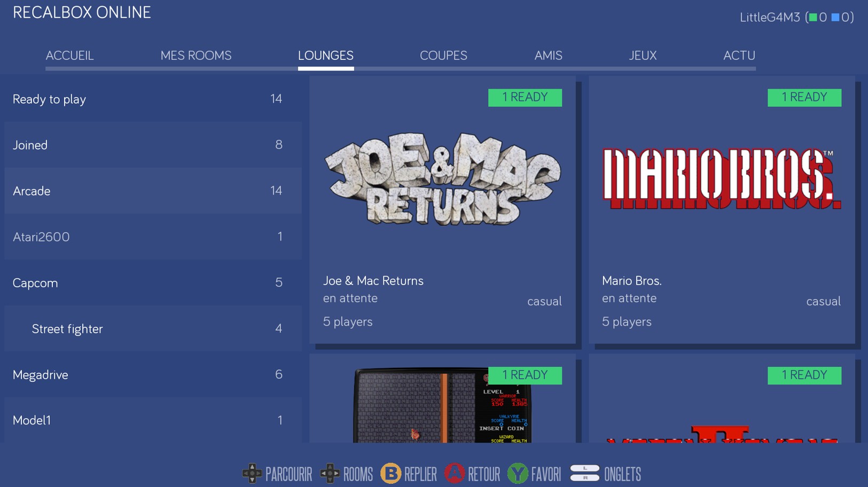Go to the COUPES tab
Viewport: 868px width, 487px height.
tap(443, 56)
